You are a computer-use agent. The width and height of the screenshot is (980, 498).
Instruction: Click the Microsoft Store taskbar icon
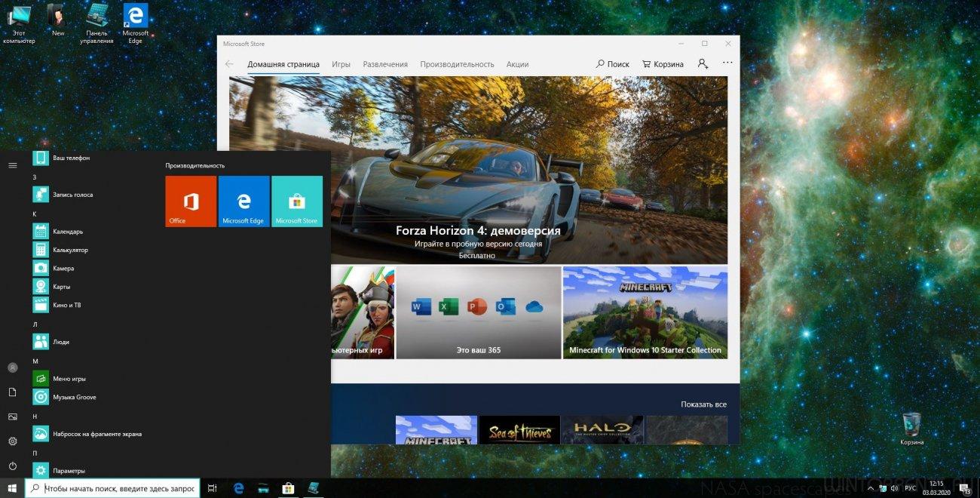tap(287, 488)
